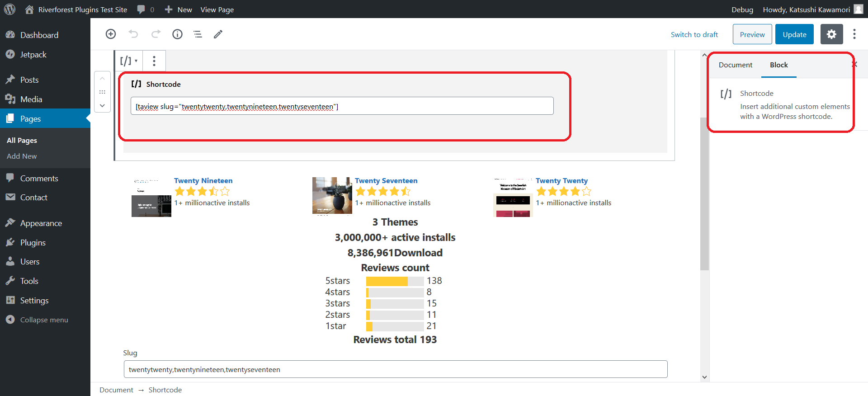Click the Twenty Twenty thumbnail
The image size is (868, 396).
[x=513, y=197]
